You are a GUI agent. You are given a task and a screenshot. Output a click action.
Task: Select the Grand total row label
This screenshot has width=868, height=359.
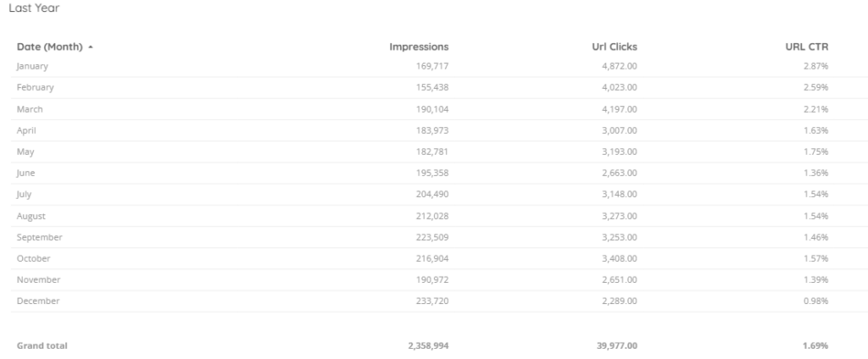click(x=42, y=345)
